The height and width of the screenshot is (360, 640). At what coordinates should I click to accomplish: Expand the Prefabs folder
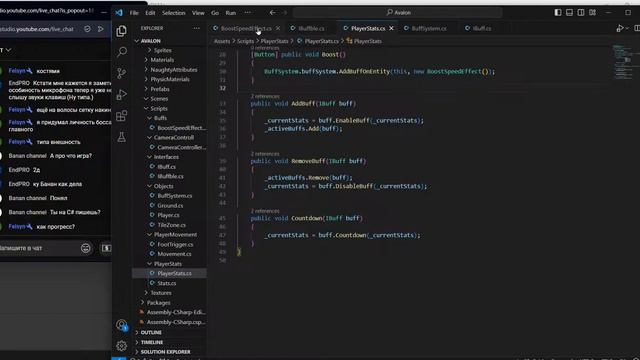point(160,89)
